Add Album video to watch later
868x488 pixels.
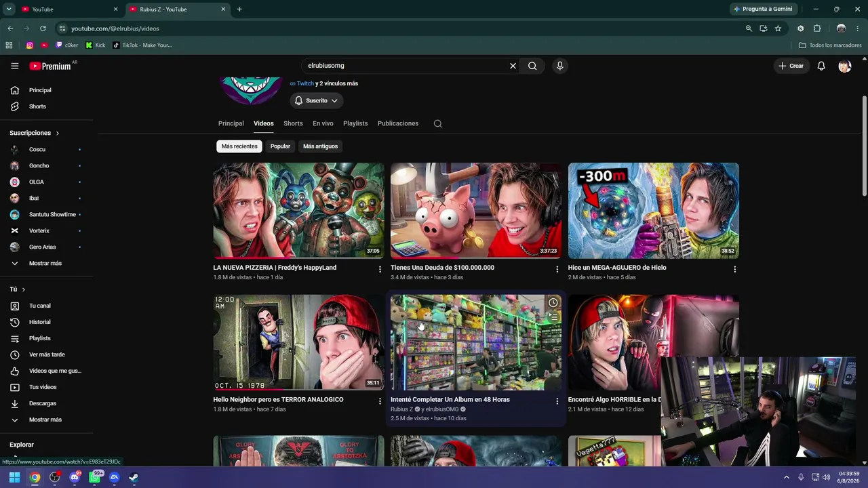553,303
